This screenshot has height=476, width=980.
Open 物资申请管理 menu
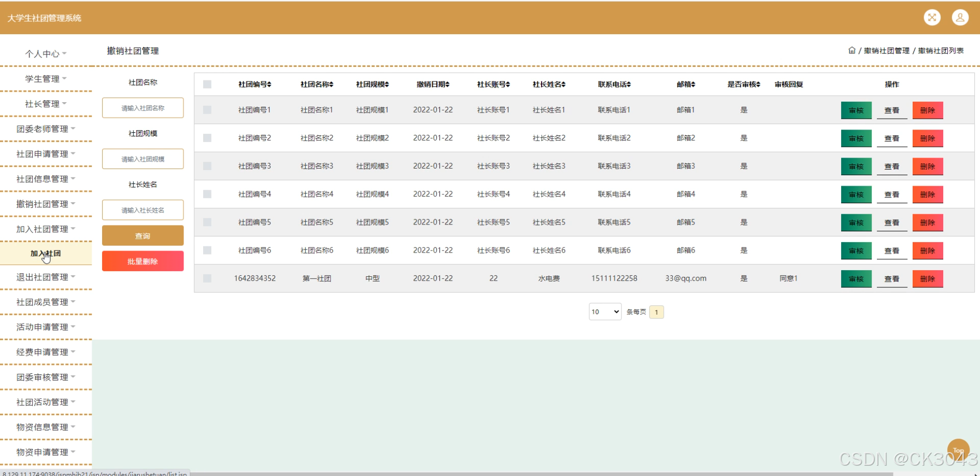click(46, 452)
